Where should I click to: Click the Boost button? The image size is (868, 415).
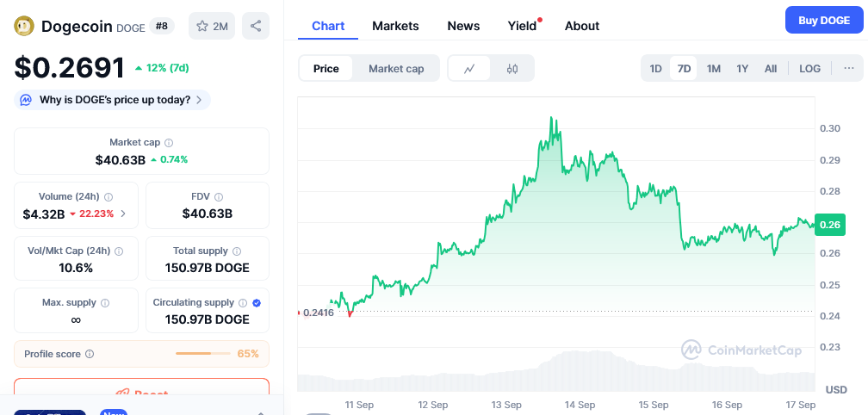coord(142,387)
